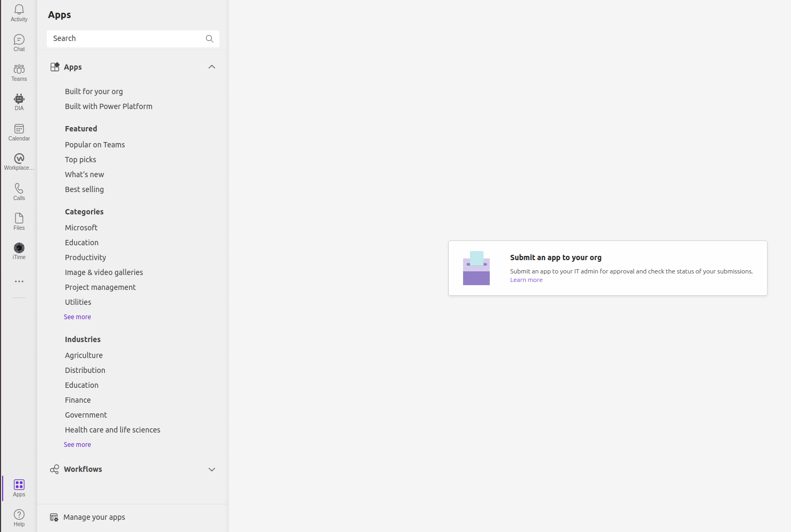Expand the Workflows section chevron

212,469
